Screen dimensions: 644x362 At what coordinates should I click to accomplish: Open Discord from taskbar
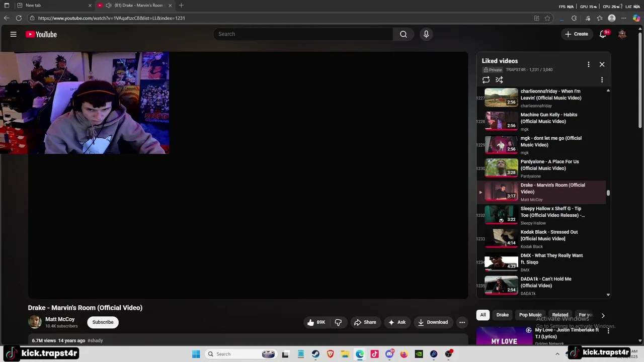(389, 354)
